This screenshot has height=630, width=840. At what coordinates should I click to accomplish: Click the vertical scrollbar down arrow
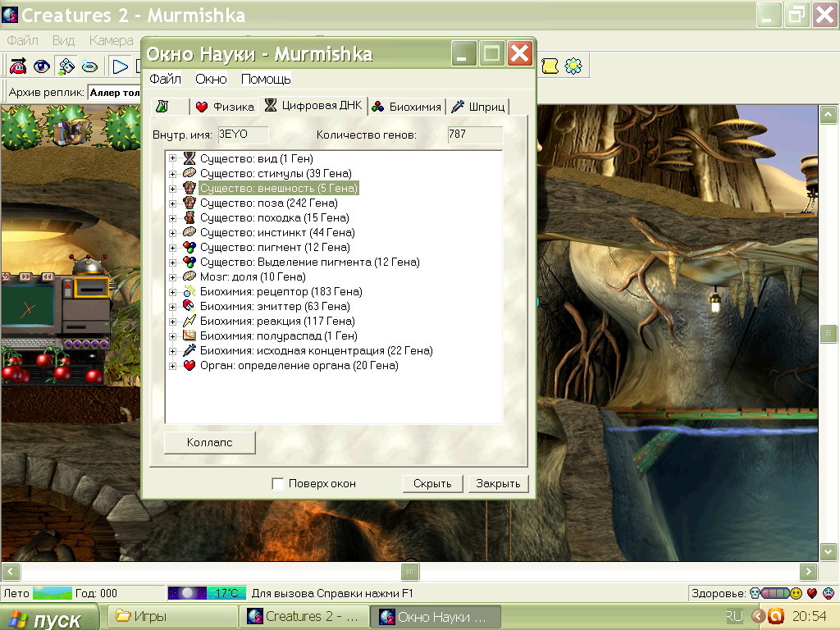829,551
